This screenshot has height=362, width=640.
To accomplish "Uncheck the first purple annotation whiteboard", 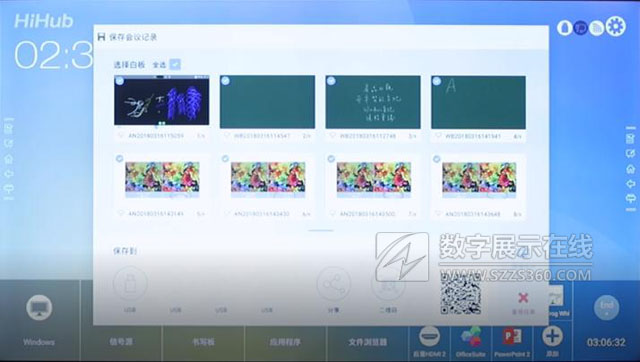I will tap(120, 81).
